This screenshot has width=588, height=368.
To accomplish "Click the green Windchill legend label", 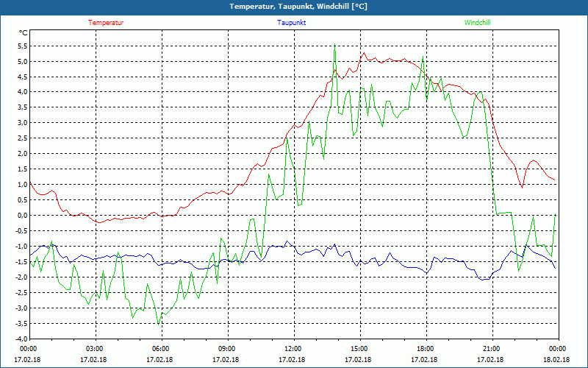I will pyautogui.click(x=477, y=23).
